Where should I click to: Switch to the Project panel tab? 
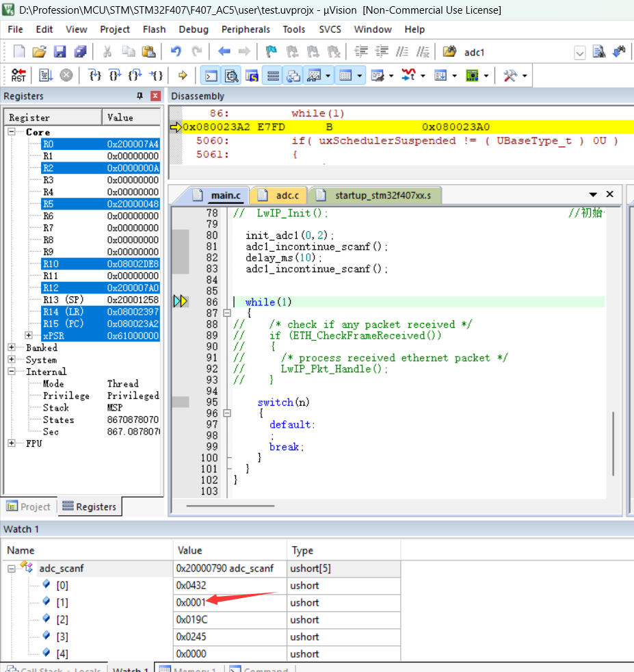(29, 506)
